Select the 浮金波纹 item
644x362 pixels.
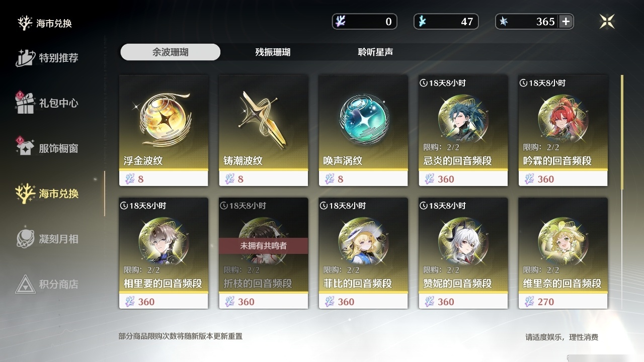click(164, 131)
